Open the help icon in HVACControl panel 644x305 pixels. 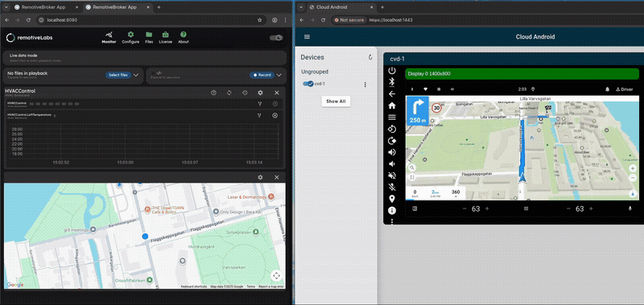(213, 93)
